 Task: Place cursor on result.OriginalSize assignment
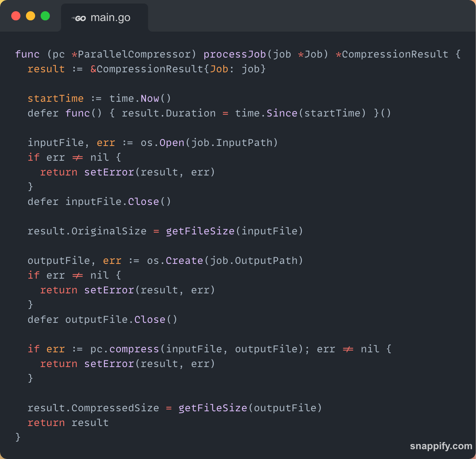pos(87,231)
